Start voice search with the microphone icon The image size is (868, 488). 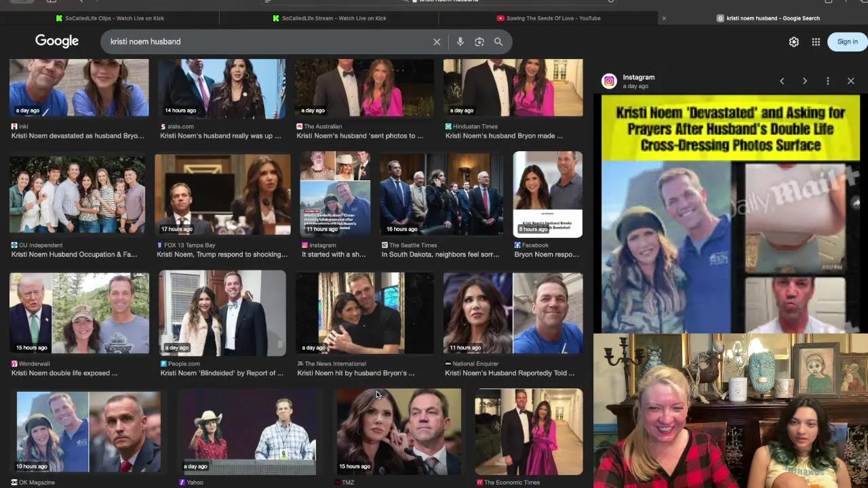tap(460, 42)
